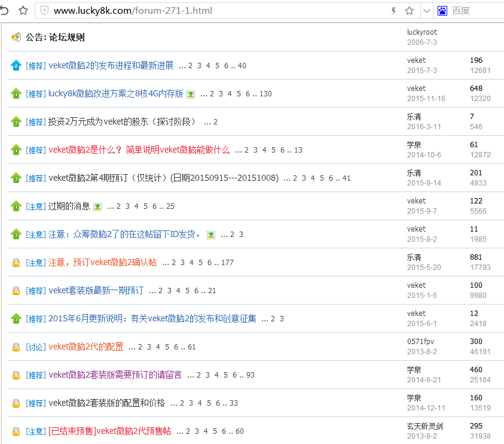Go to page 13 of veket微脑2是什么 thread
This screenshot has width=504, height=444.
coord(298,150)
